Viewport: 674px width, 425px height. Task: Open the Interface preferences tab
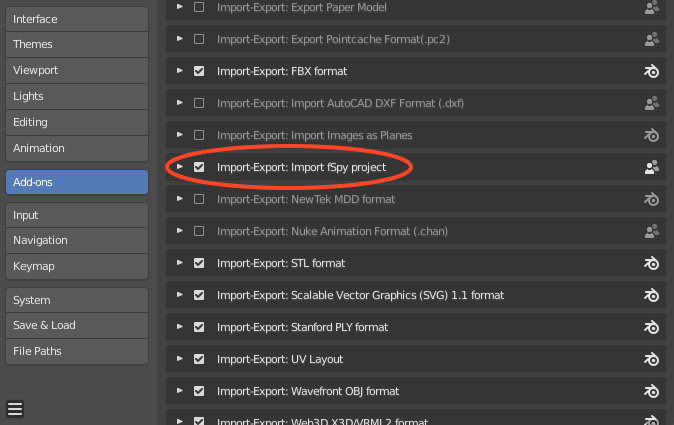click(x=77, y=19)
